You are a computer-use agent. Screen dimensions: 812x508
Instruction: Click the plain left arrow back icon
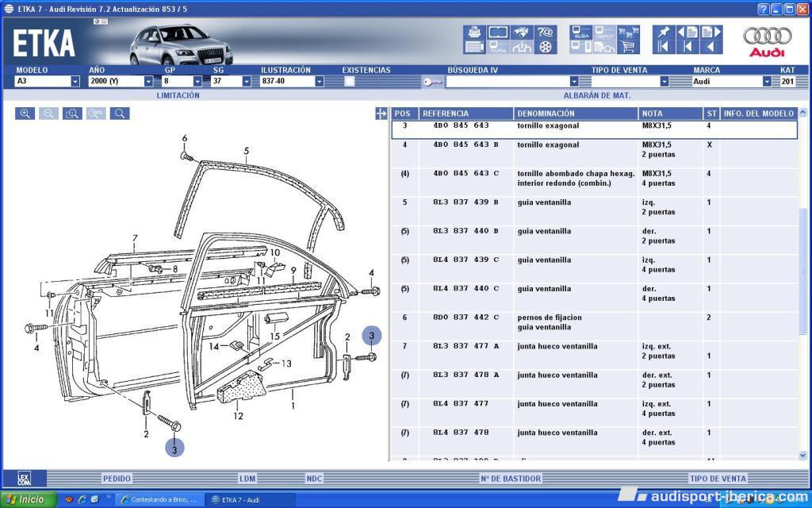pos(711,47)
